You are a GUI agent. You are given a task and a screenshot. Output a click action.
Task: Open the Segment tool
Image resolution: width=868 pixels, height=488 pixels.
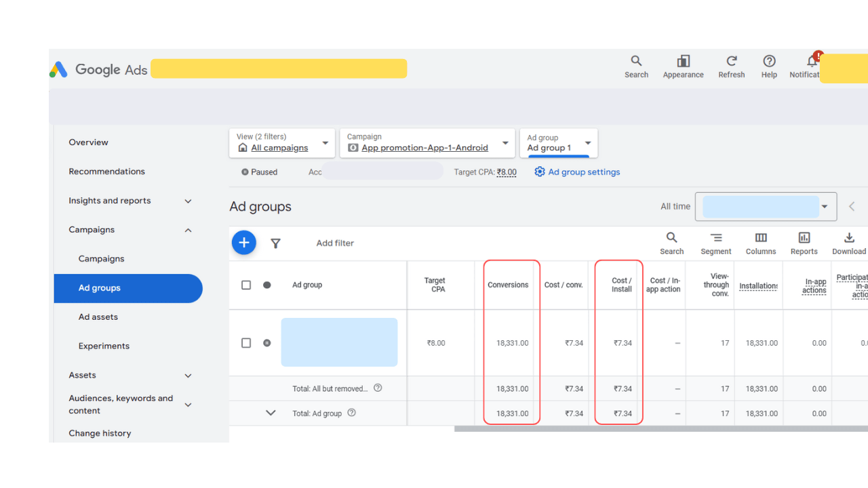(x=716, y=239)
